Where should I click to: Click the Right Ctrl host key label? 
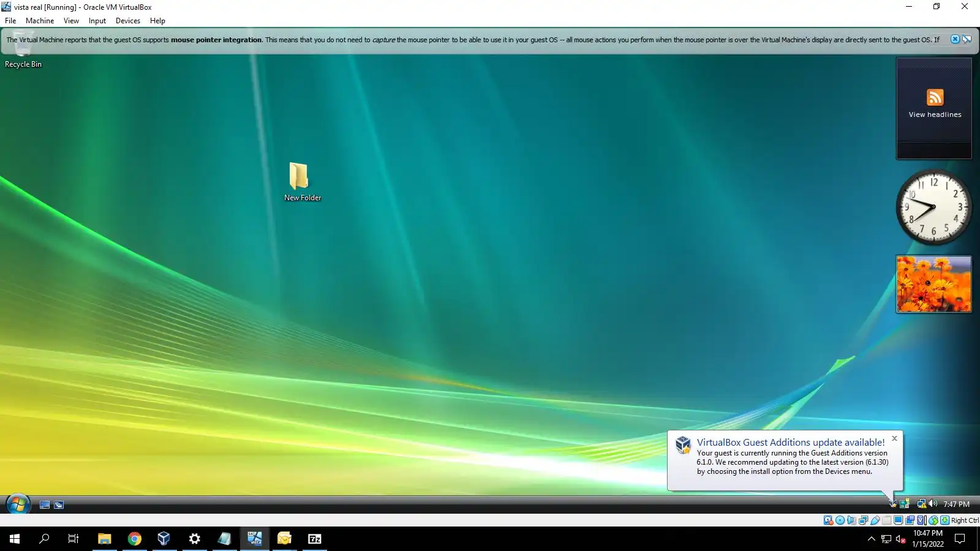(965, 520)
